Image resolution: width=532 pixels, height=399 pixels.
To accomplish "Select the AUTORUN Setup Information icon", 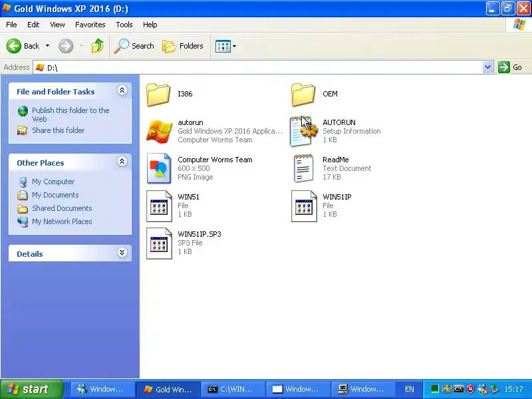I will (303, 131).
